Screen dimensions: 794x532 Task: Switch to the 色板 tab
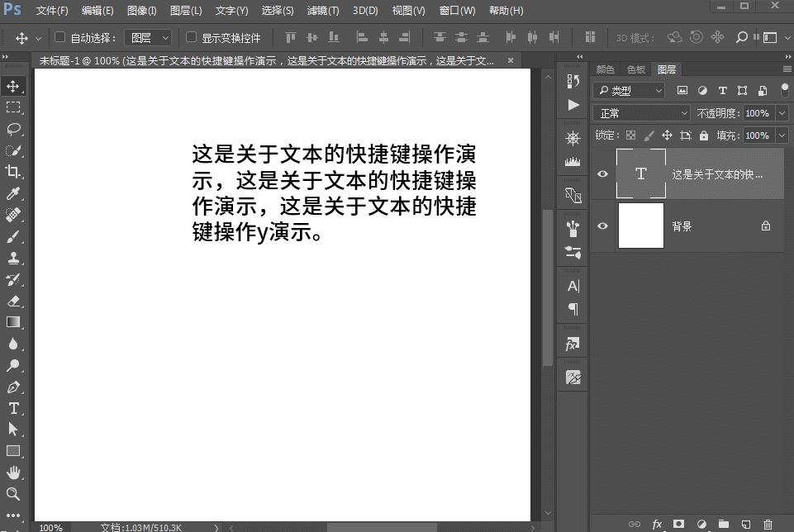[635, 69]
